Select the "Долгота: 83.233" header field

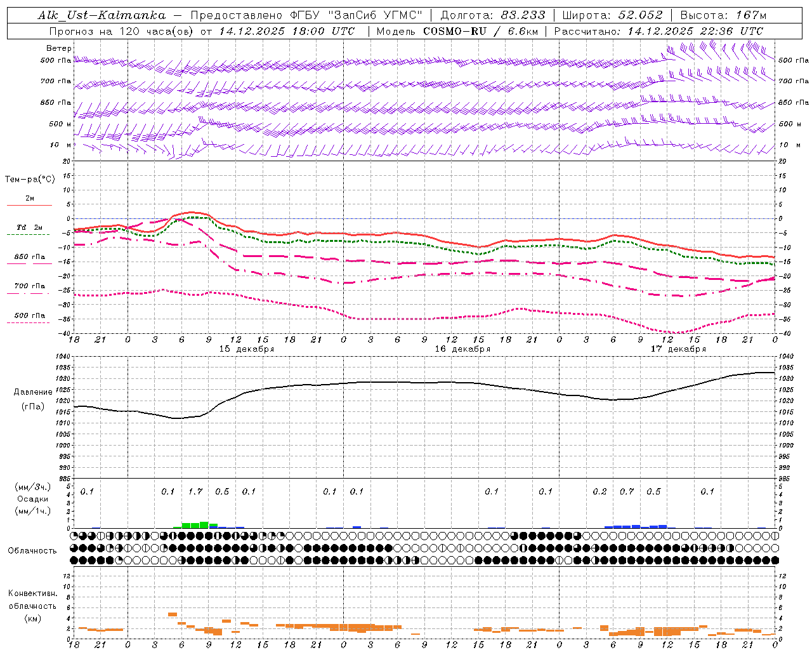(492, 15)
